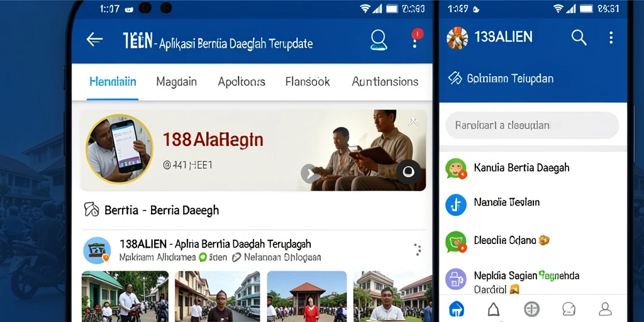Tap purple icon next to Nepldia Sagien

(x=456, y=279)
